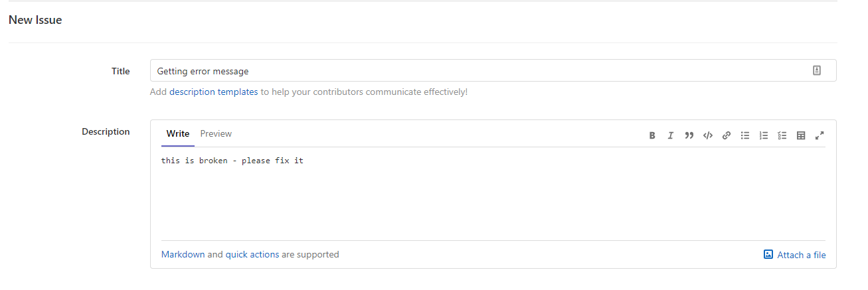Switch to the Write tab
Image resolution: width=868 pixels, height=290 pixels.
(x=178, y=134)
